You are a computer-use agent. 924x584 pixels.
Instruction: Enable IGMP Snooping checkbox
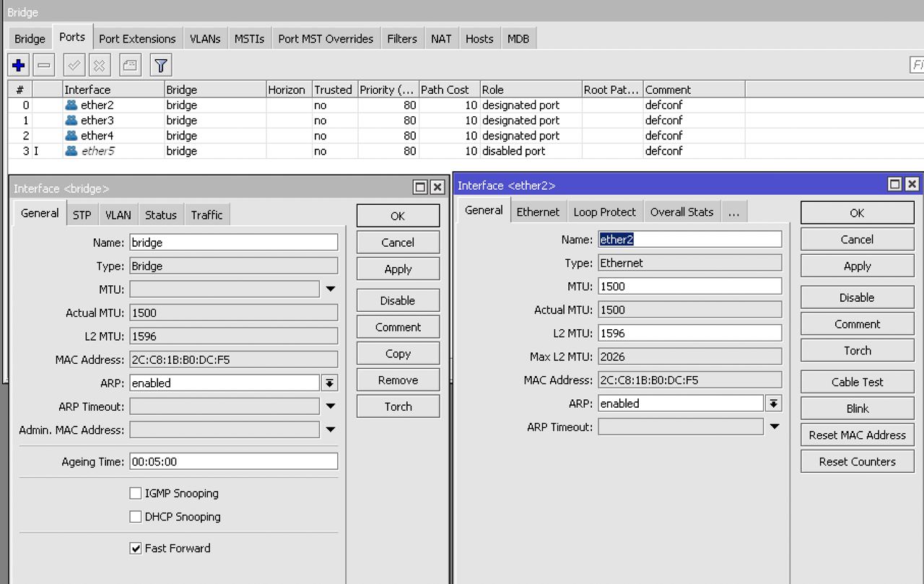pos(135,493)
